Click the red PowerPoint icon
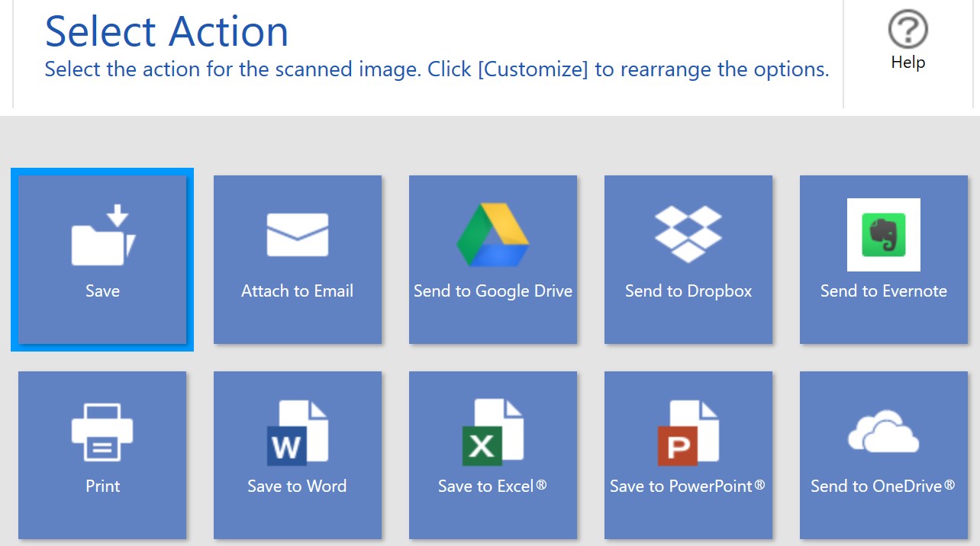980x546 pixels. (688, 432)
